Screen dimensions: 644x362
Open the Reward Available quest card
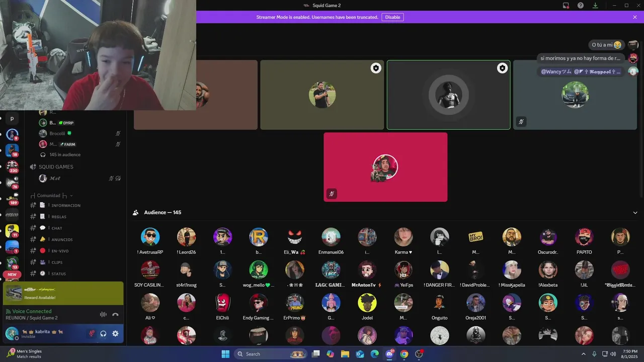(63, 294)
